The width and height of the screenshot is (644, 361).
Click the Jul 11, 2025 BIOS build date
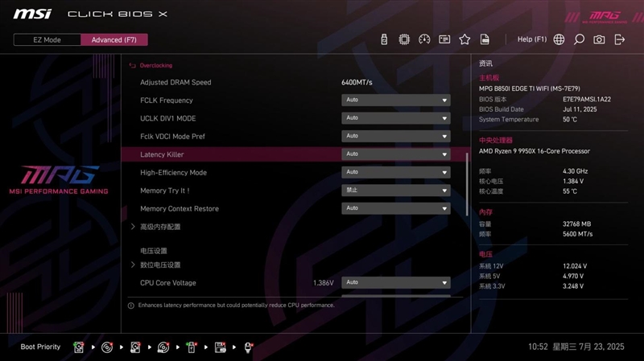[x=580, y=109]
